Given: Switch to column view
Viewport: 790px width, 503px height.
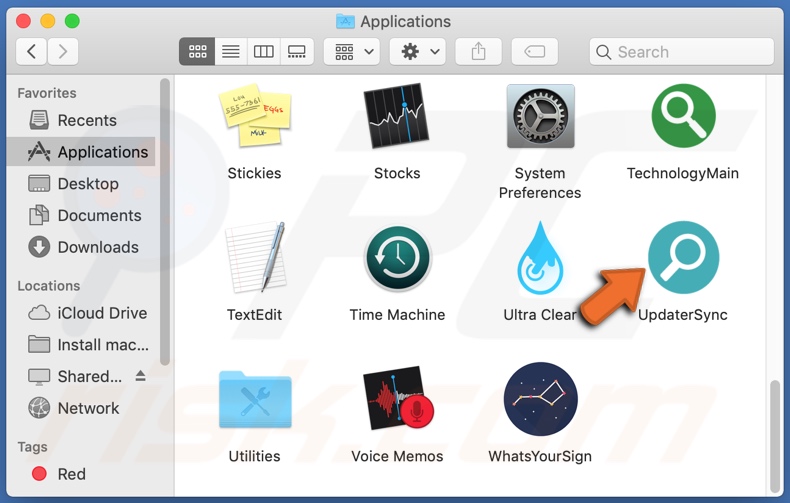Looking at the screenshot, I should [x=264, y=51].
